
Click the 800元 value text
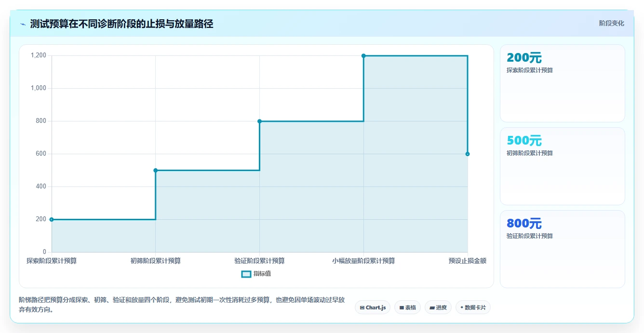(x=524, y=224)
